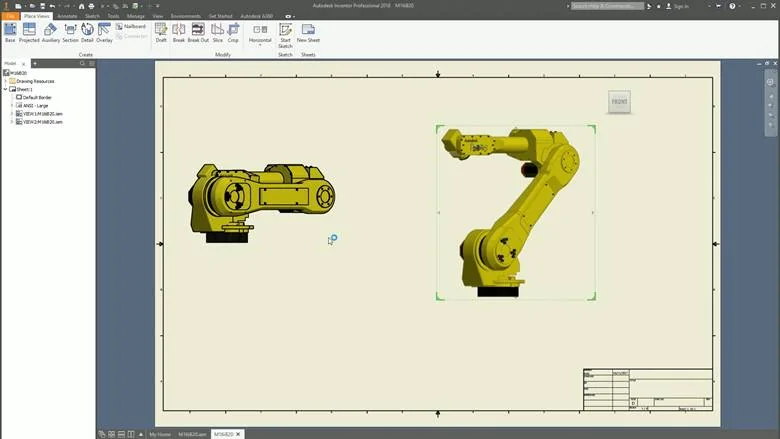Click Start Sketch in the ribbon
The image size is (780, 439).
click(285, 35)
